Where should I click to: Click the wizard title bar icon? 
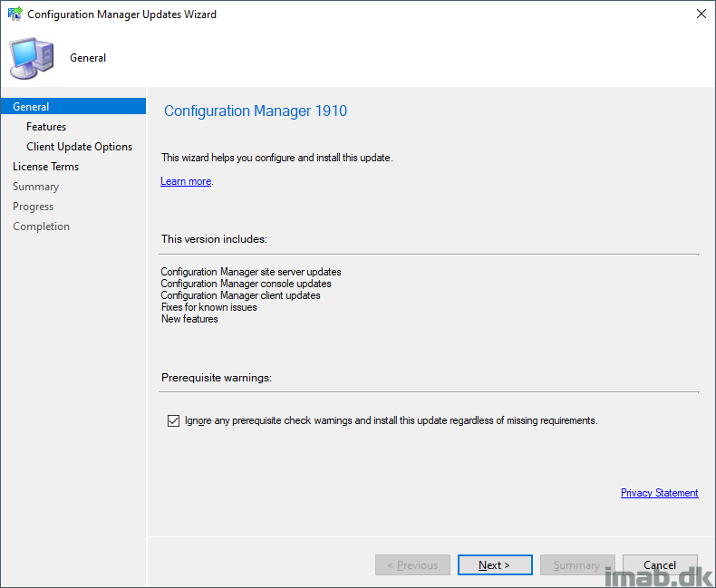15,14
